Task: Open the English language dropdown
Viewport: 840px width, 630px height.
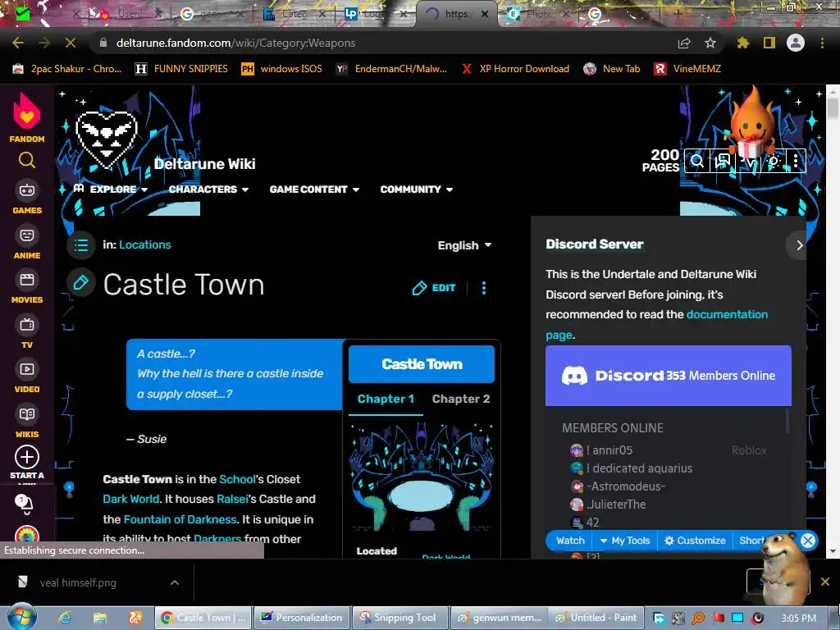Action: (464, 245)
